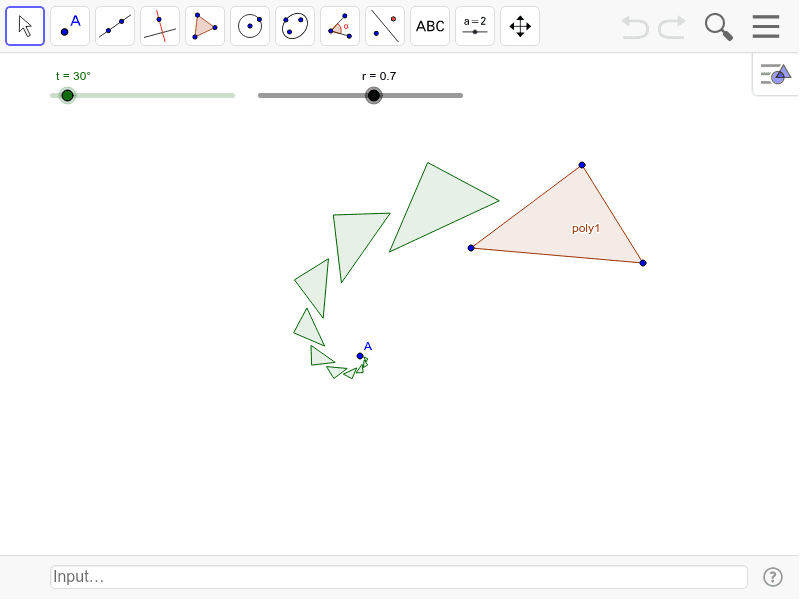Click the Undo button
Screen dimensions: 800x600
coord(635,27)
